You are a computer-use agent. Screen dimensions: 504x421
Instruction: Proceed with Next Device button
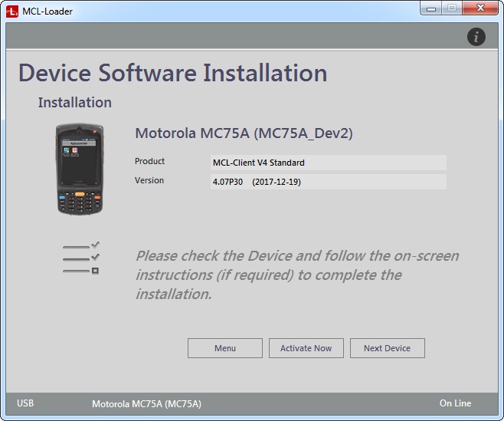coord(388,348)
